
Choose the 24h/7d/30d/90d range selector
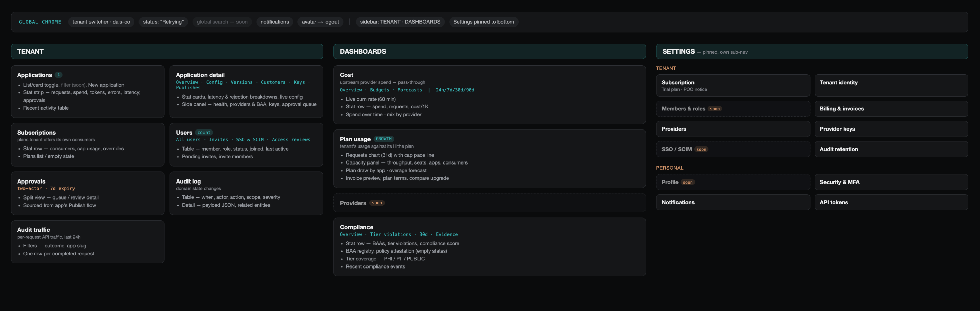click(455, 90)
